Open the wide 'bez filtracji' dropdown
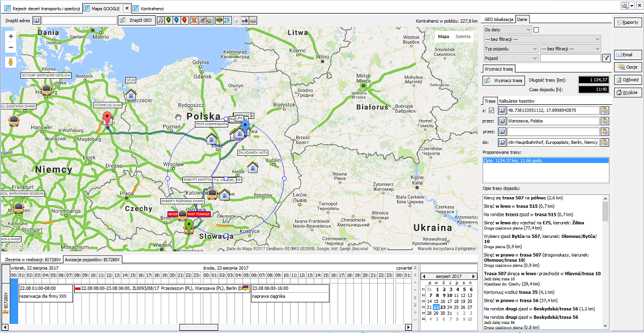Viewport: 644px width, 333px height. (542, 39)
